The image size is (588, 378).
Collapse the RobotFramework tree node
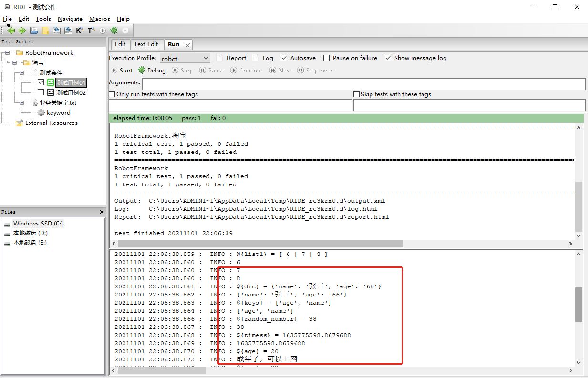(8, 52)
